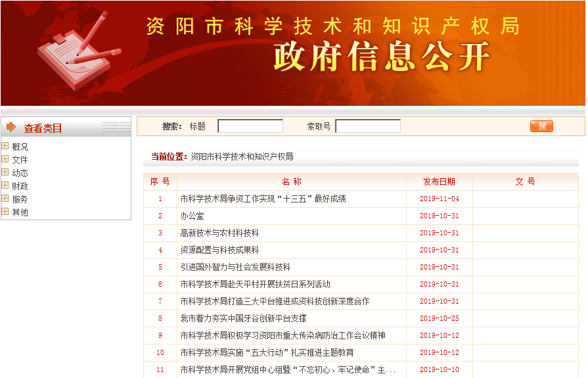
Task: Open 高新技术与农村科技科 link
Action: pyautogui.click(x=219, y=233)
